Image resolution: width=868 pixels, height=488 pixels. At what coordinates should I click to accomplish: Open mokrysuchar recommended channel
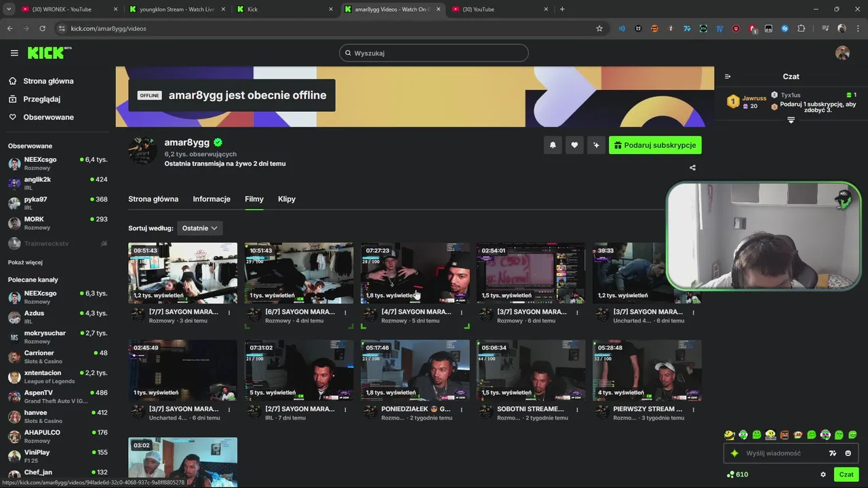coord(58,337)
